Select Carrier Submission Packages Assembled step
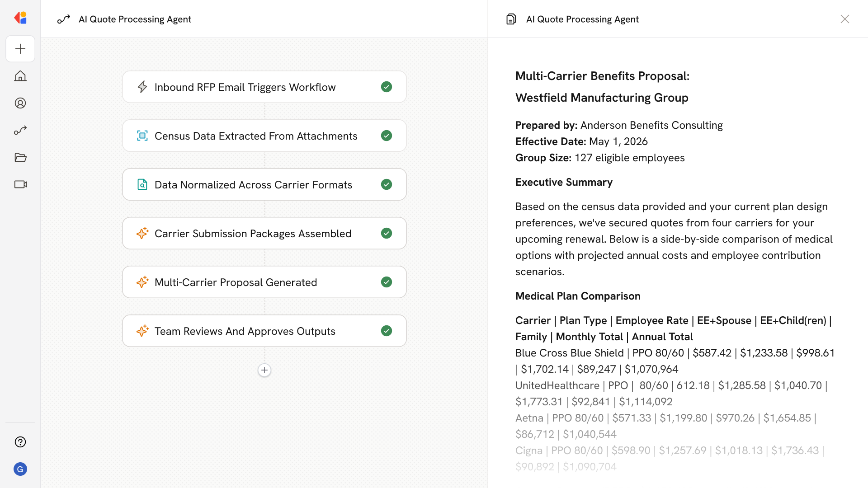This screenshot has height=488, width=868. pyautogui.click(x=253, y=233)
